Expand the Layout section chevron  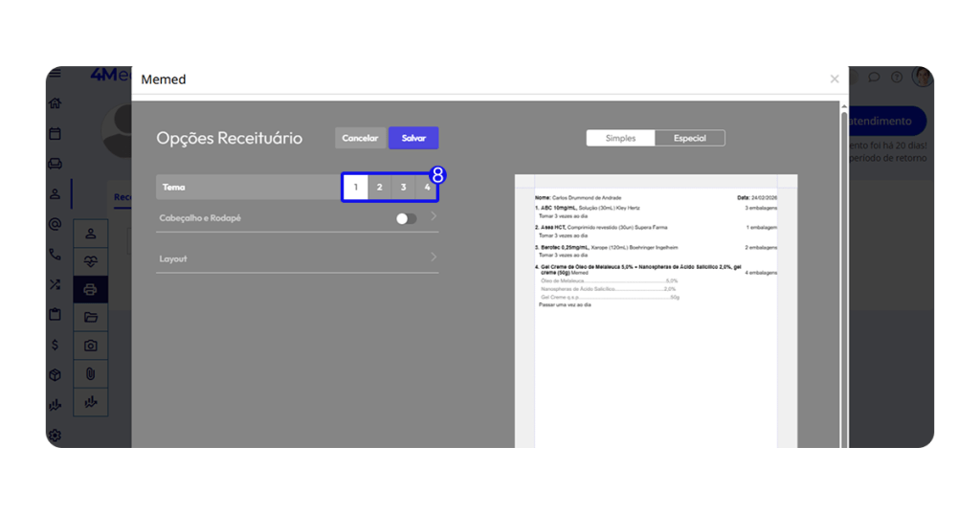tap(434, 257)
